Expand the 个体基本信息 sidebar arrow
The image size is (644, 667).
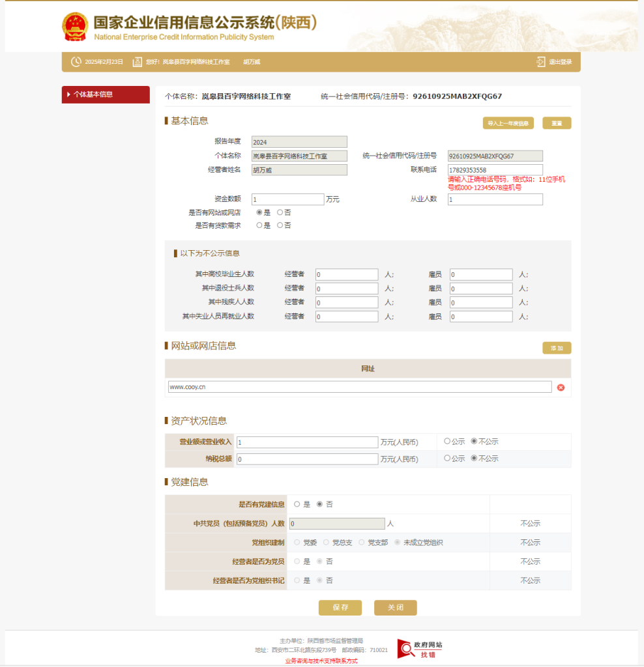[68, 94]
